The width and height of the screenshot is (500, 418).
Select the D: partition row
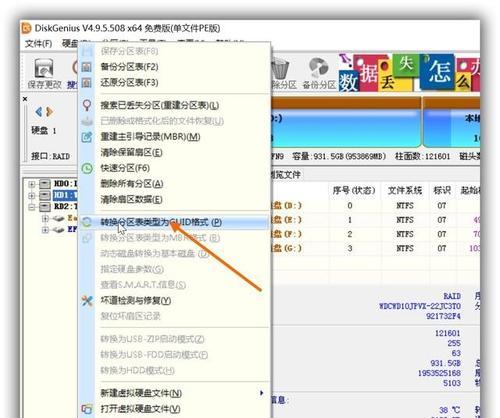click(375, 206)
